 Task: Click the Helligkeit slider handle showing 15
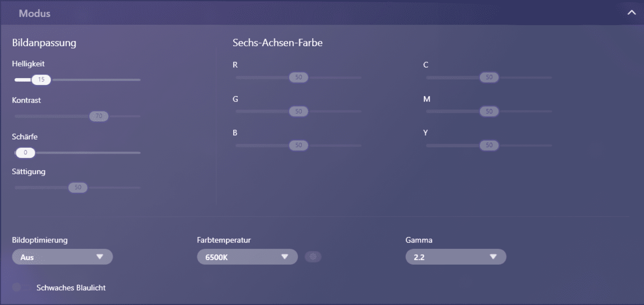tap(41, 80)
